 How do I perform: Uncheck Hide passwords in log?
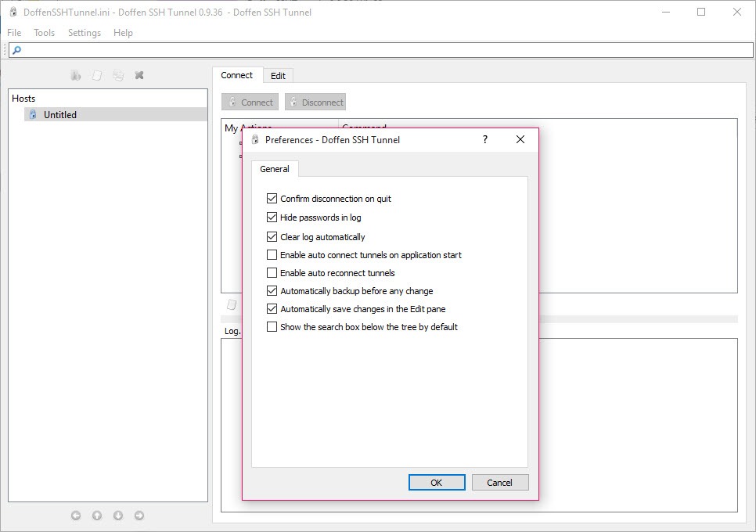coord(272,217)
